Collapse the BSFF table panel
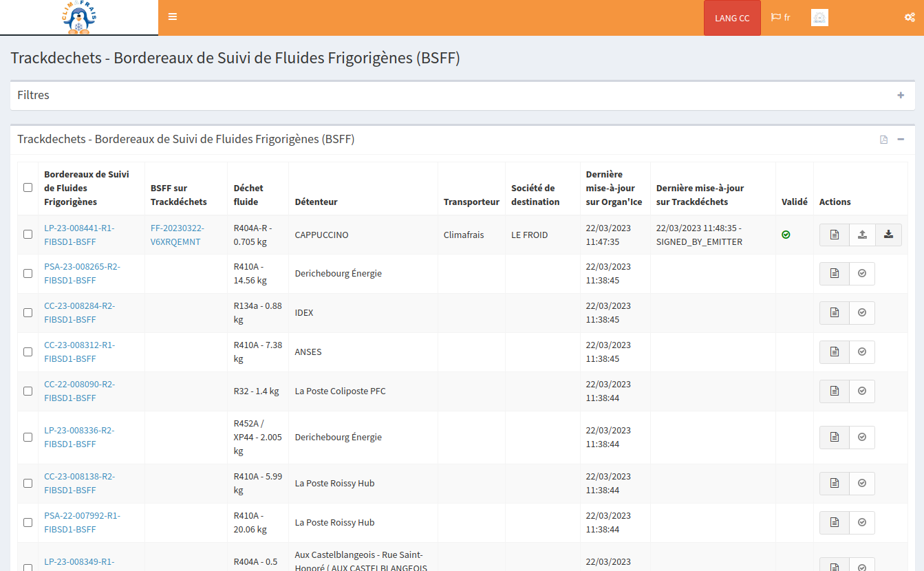Image resolution: width=924 pixels, height=571 pixels. 901,140
